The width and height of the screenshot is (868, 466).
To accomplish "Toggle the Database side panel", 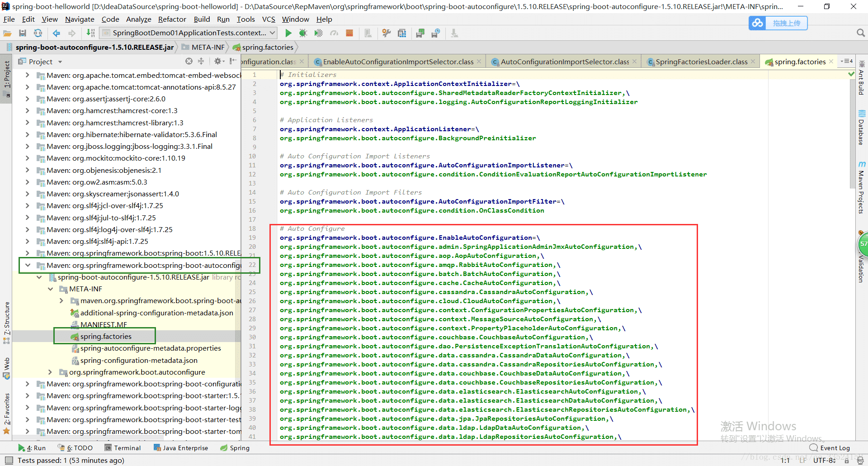I will 862,127.
